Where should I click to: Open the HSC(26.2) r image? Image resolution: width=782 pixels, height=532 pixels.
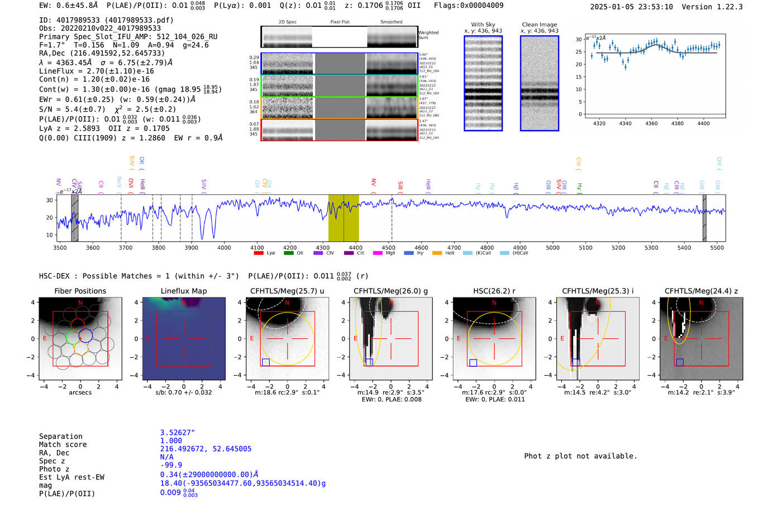click(494, 339)
